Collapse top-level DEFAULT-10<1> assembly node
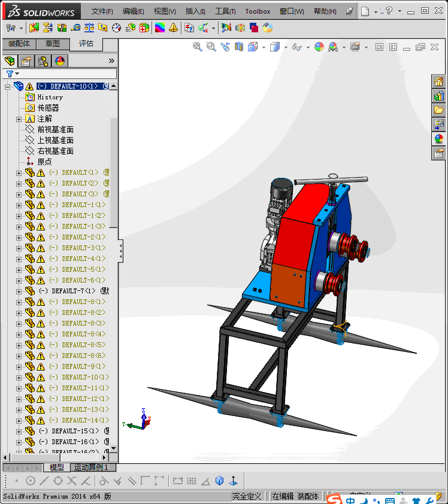This screenshot has height=504, width=448. 7,87
